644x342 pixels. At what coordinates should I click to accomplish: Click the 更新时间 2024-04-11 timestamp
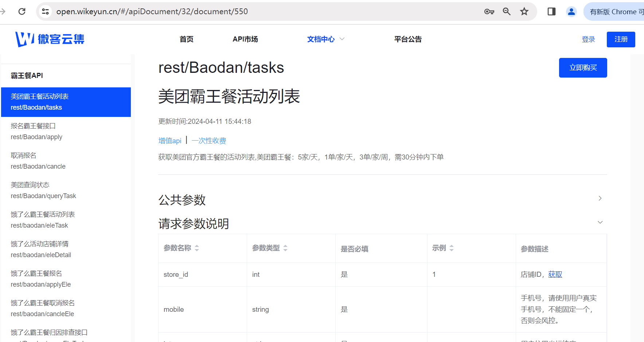pos(205,121)
